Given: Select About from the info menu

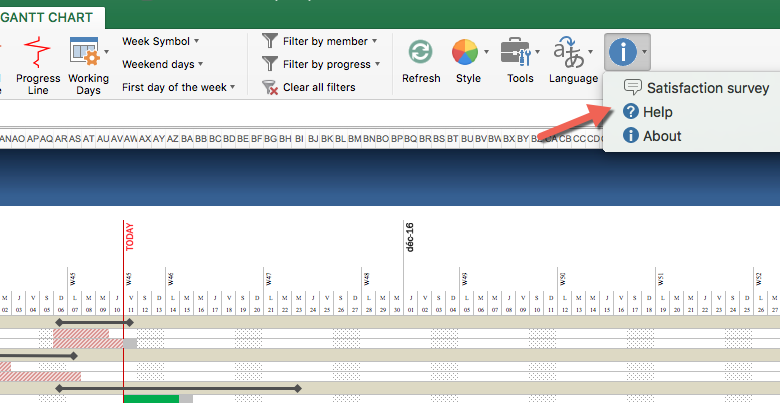Looking at the screenshot, I should [x=662, y=136].
